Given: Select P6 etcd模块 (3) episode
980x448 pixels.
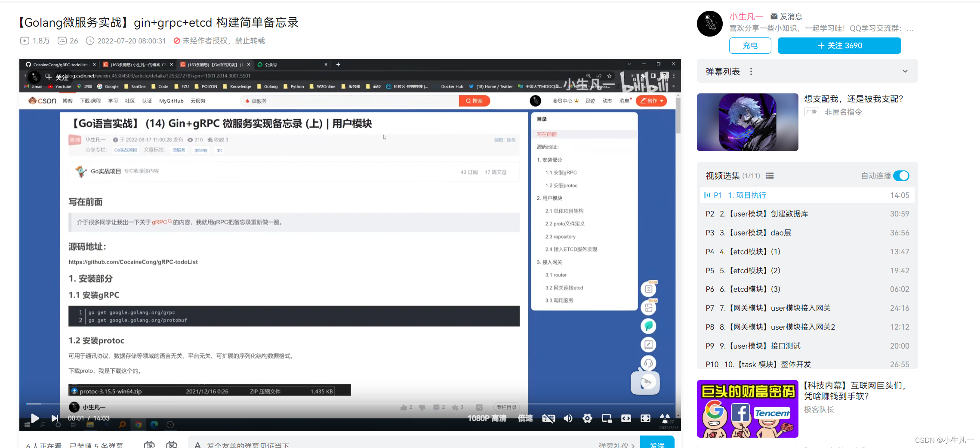Looking at the screenshot, I should (807, 289).
